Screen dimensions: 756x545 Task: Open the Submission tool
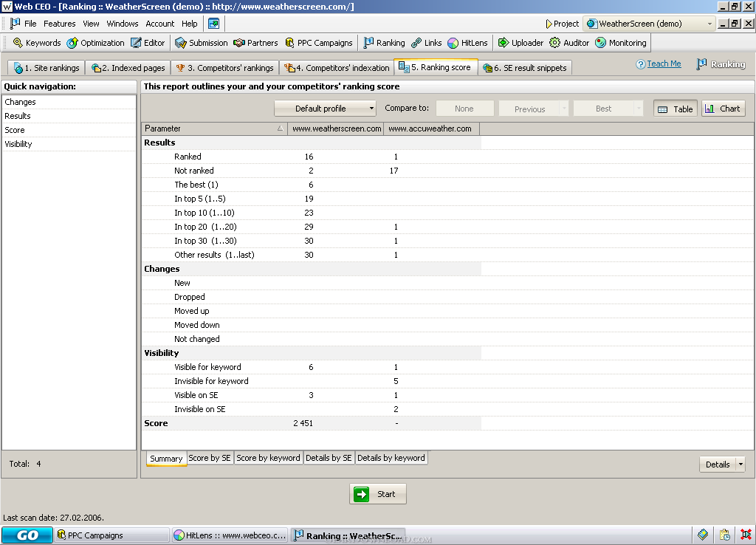pyautogui.click(x=201, y=43)
